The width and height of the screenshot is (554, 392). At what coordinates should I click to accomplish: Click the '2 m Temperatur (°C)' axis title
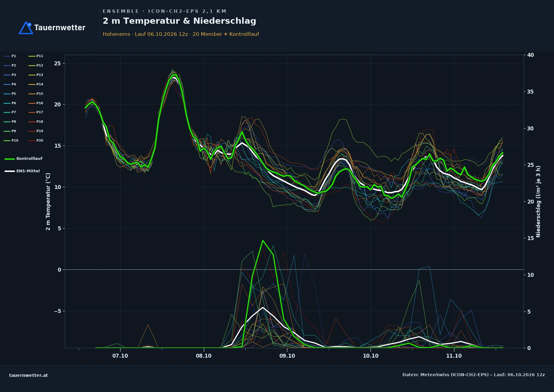[48, 201]
